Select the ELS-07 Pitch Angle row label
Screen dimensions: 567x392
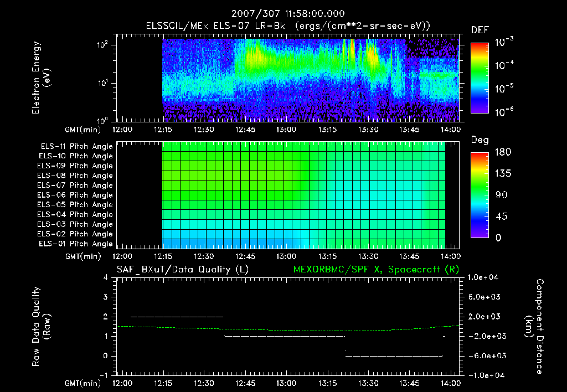[x=75, y=185]
